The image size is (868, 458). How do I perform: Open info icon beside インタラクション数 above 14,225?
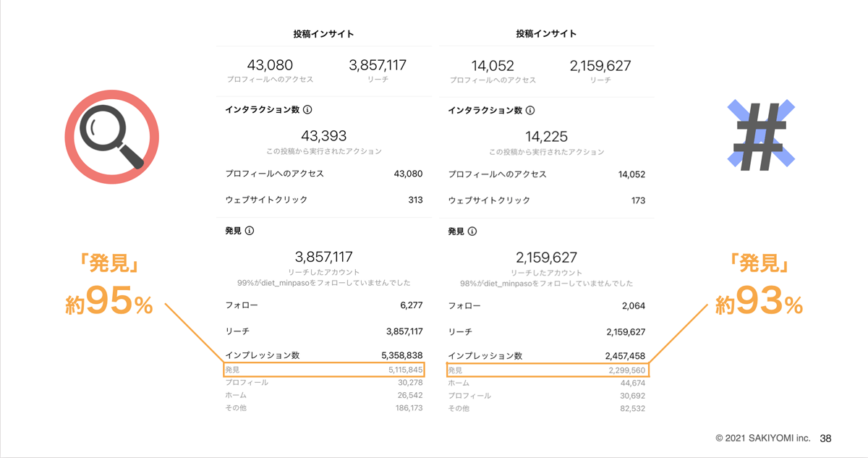(x=530, y=111)
